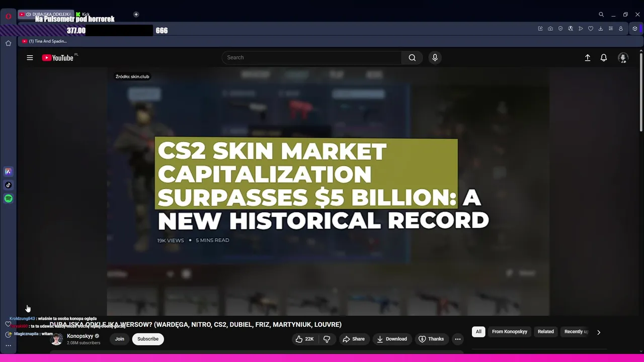This screenshot has height=362, width=644.
Task: Select the Related filter chip
Action: click(x=546, y=332)
